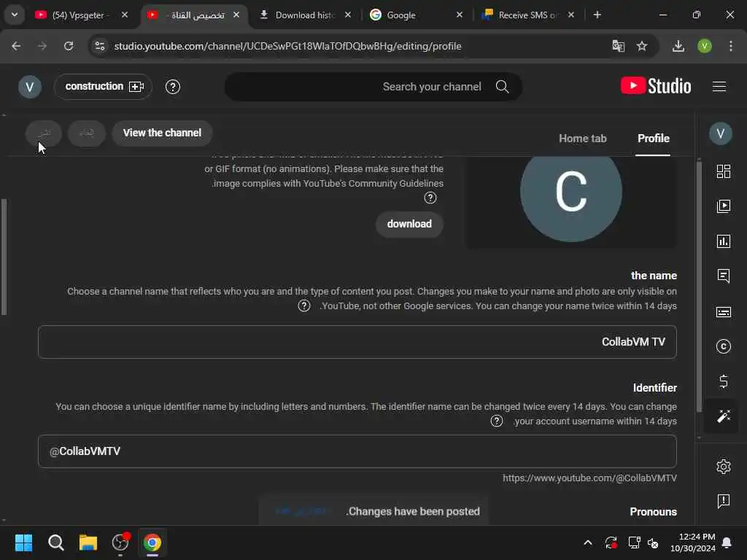Click the greyed-out cancel button
The width and height of the screenshot is (747, 560).
(x=86, y=133)
